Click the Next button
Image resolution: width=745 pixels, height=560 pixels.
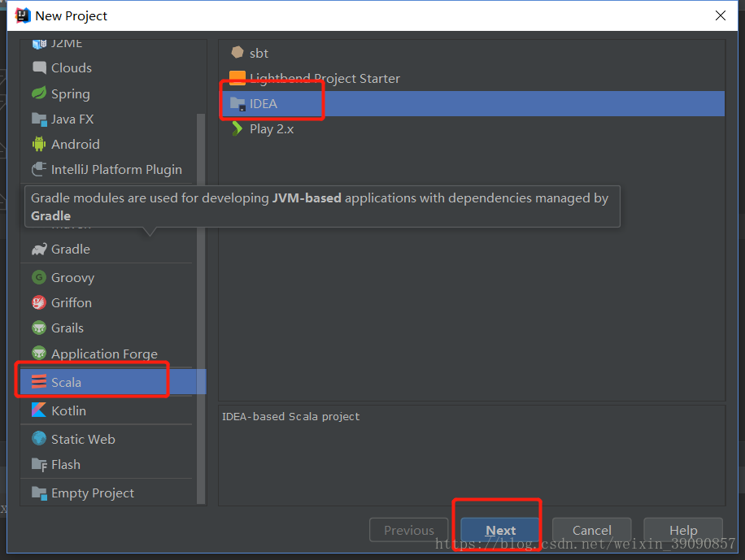click(500, 530)
